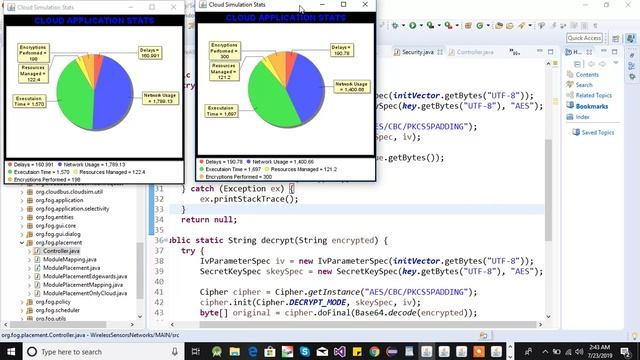Viewport: 640px width, 360px height.
Task: Open the Debug button dropdown arrow
Action: [403, 25]
